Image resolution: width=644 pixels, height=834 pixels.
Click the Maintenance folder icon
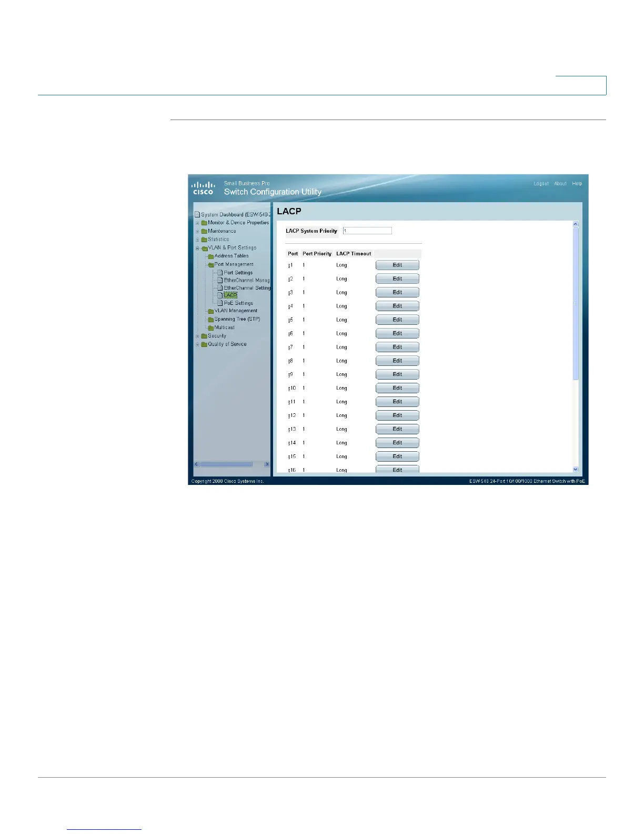(204, 231)
